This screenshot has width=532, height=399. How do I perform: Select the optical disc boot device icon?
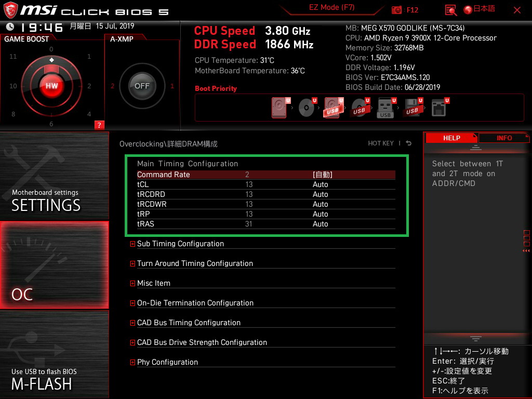pyautogui.click(x=307, y=108)
